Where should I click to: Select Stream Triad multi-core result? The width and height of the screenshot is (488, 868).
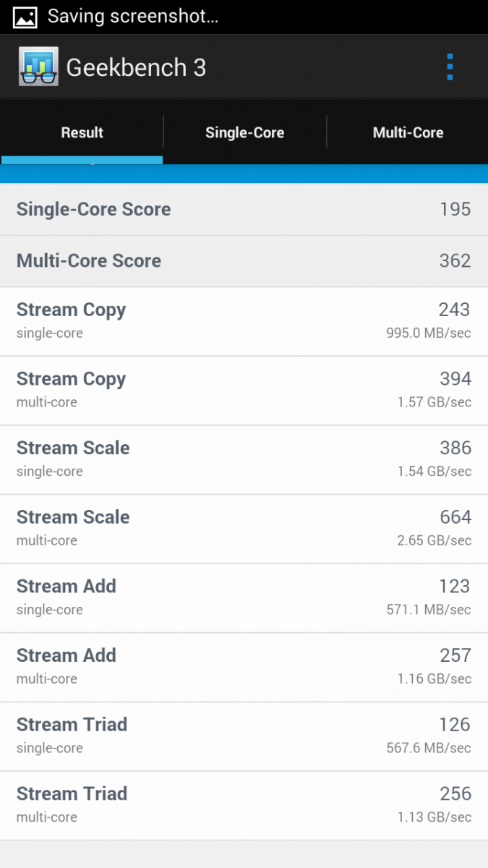[244, 805]
